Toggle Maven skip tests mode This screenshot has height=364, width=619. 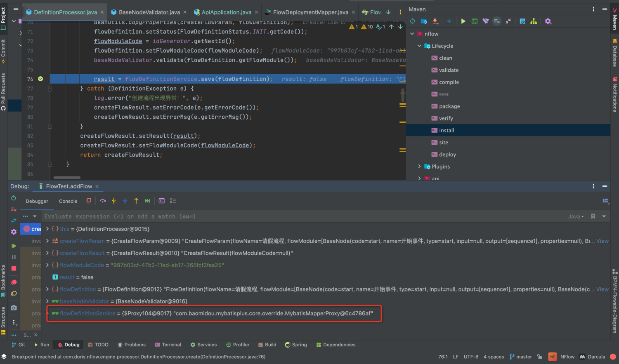[x=497, y=21]
